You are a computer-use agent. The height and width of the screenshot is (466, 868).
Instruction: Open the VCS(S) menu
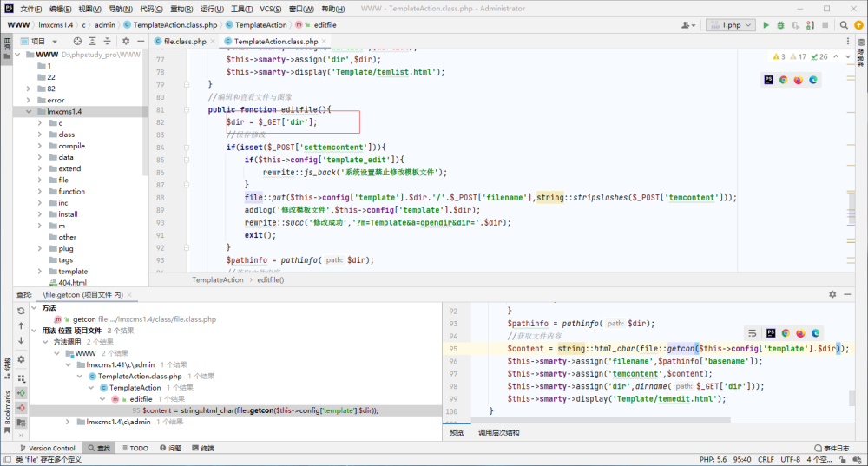pos(270,9)
